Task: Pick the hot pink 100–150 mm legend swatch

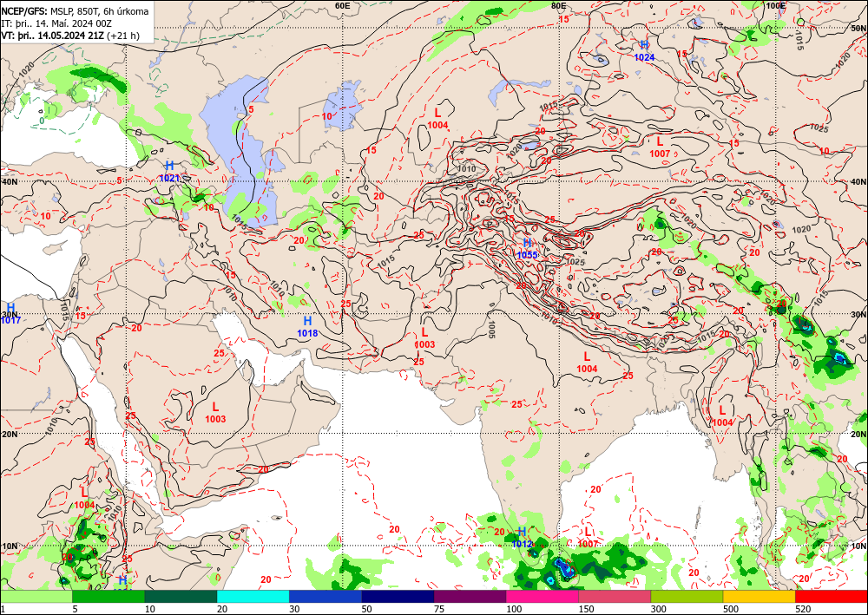Action: point(542,596)
